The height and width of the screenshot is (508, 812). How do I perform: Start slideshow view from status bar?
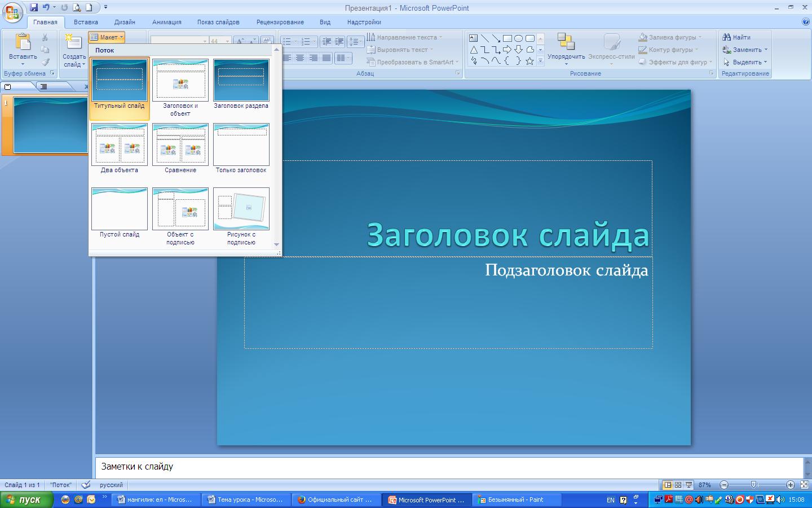[689, 485]
